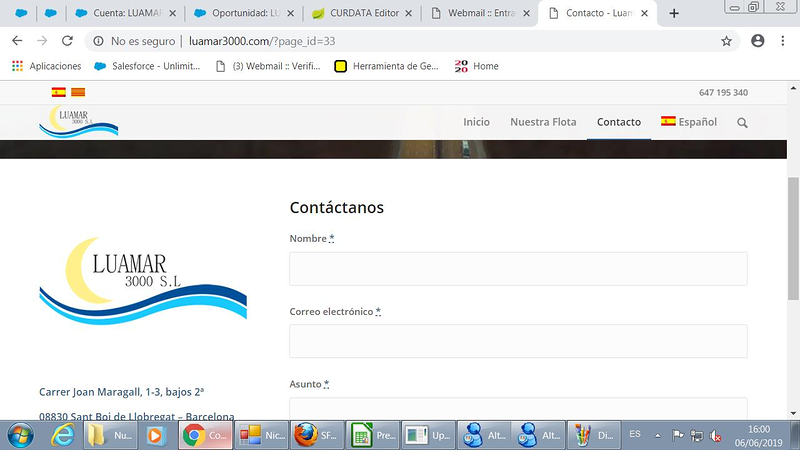Click the Catalan flag in top bar
Viewport: 800px width, 450px height.
click(77, 92)
